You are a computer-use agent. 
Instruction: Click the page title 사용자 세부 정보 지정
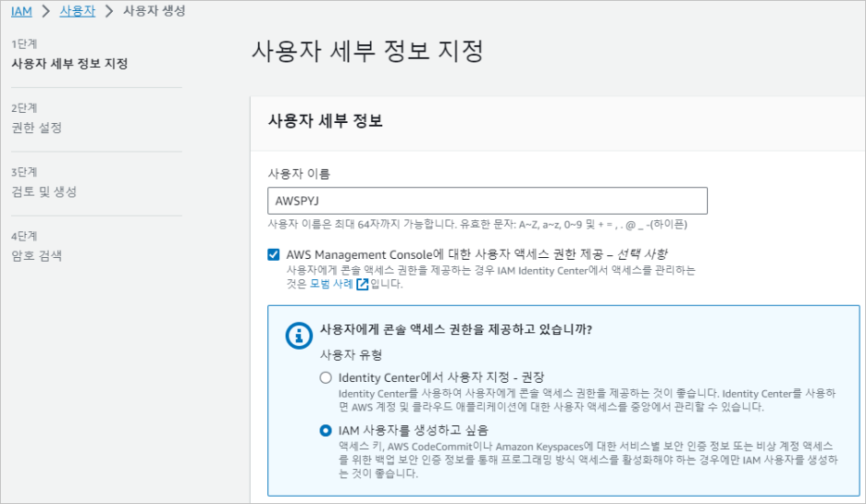coord(368,51)
